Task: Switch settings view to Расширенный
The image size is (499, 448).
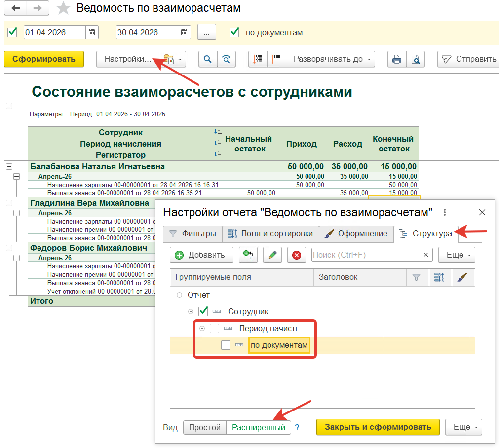Action: click(x=259, y=427)
